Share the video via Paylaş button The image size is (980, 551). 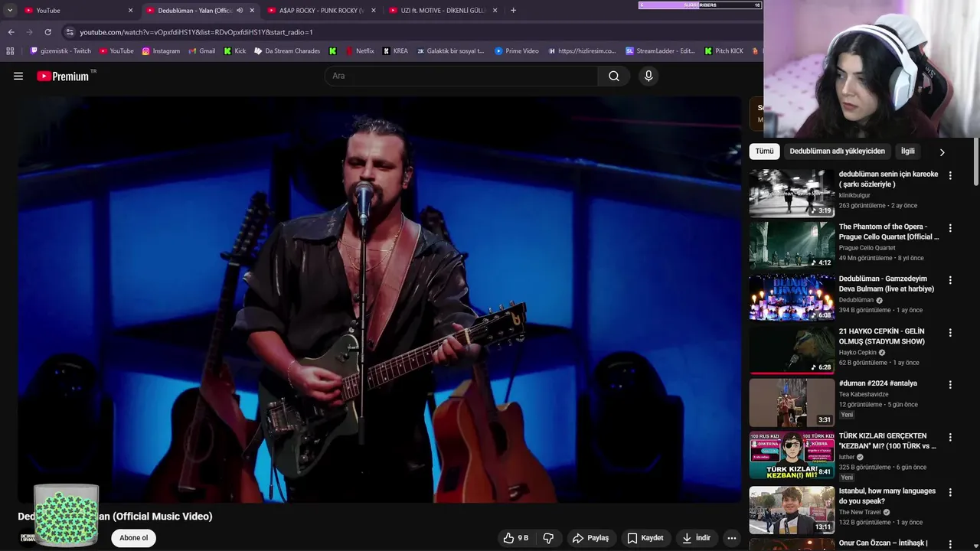[x=590, y=538]
